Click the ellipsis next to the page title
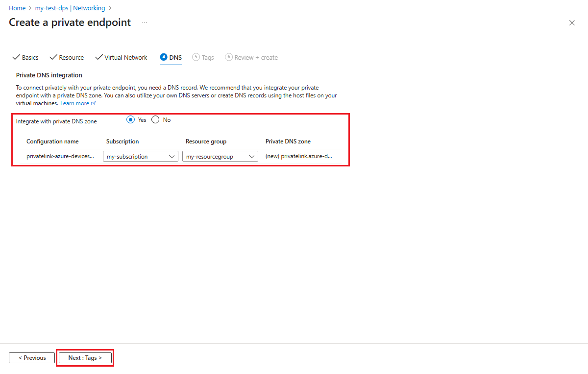Viewport: 588px width, 374px height. click(144, 23)
